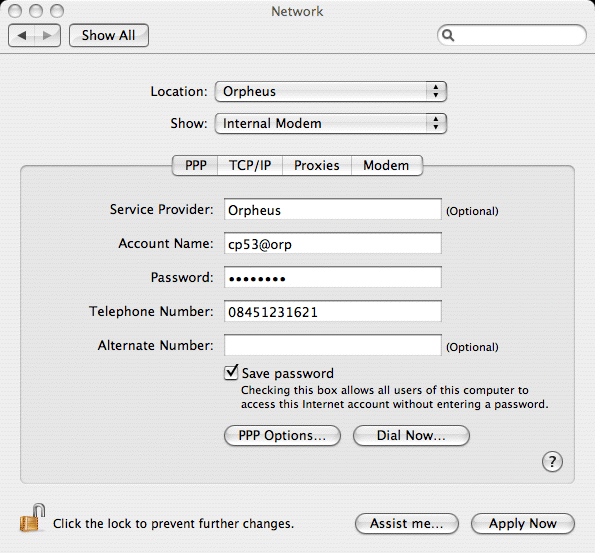Click the Dial Now button
The height and width of the screenshot is (553, 595).
(411, 435)
